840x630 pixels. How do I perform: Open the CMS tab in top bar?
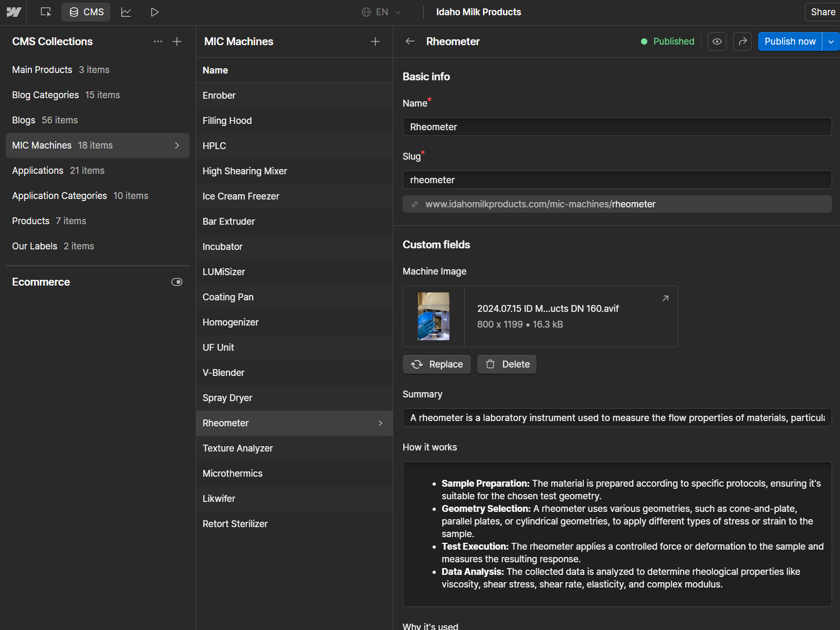(x=86, y=12)
